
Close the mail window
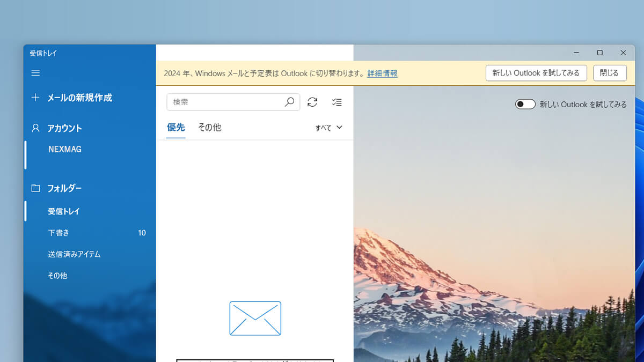coord(623,53)
